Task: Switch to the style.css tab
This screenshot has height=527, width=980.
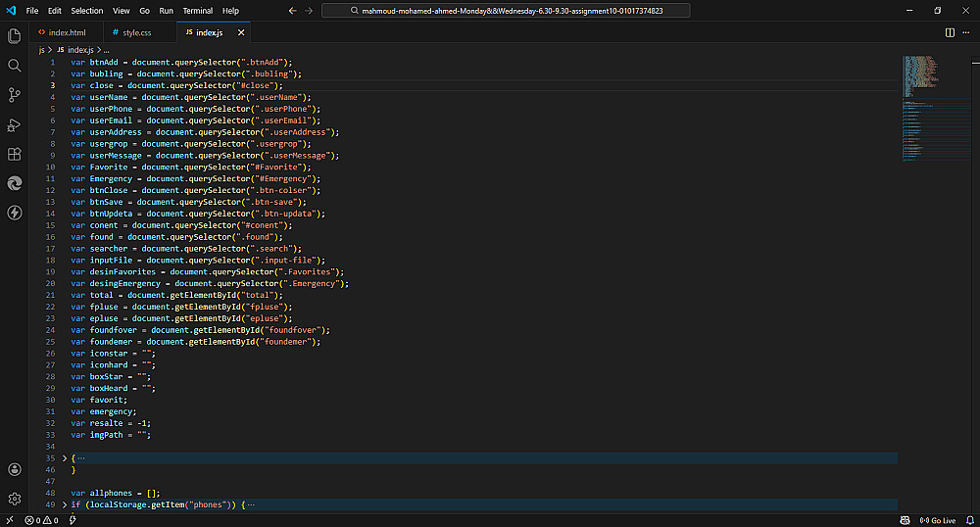Action: pyautogui.click(x=136, y=32)
